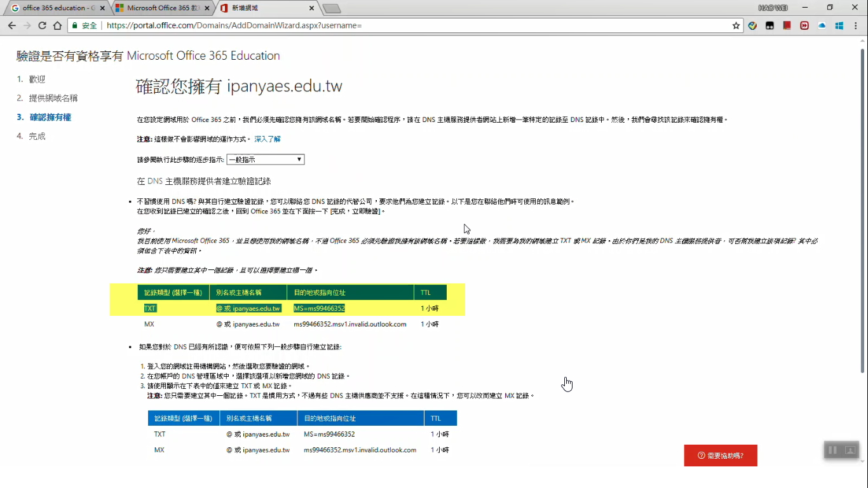
Task: Open the red book extension icon
Action: 787,25
